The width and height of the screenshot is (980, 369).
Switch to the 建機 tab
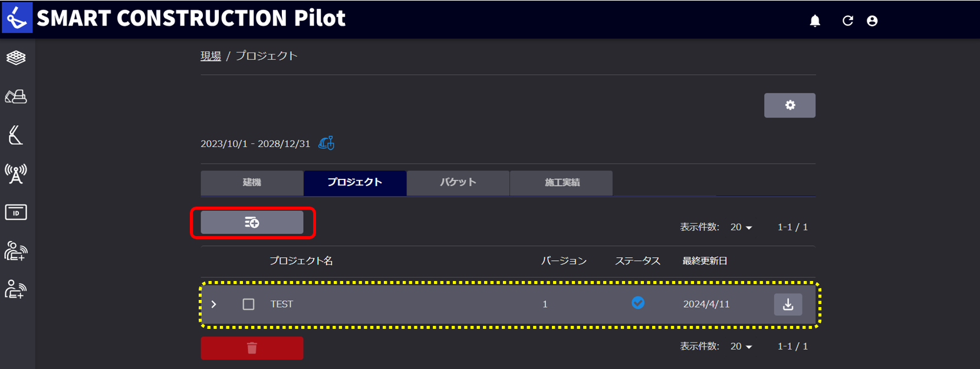(x=252, y=182)
